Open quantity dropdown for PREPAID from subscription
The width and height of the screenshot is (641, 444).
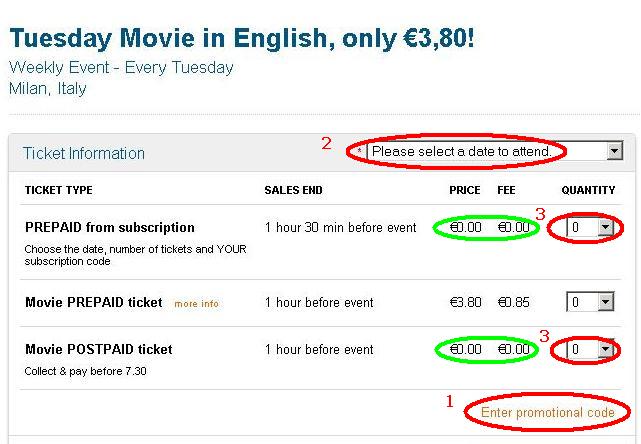[590, 227]
